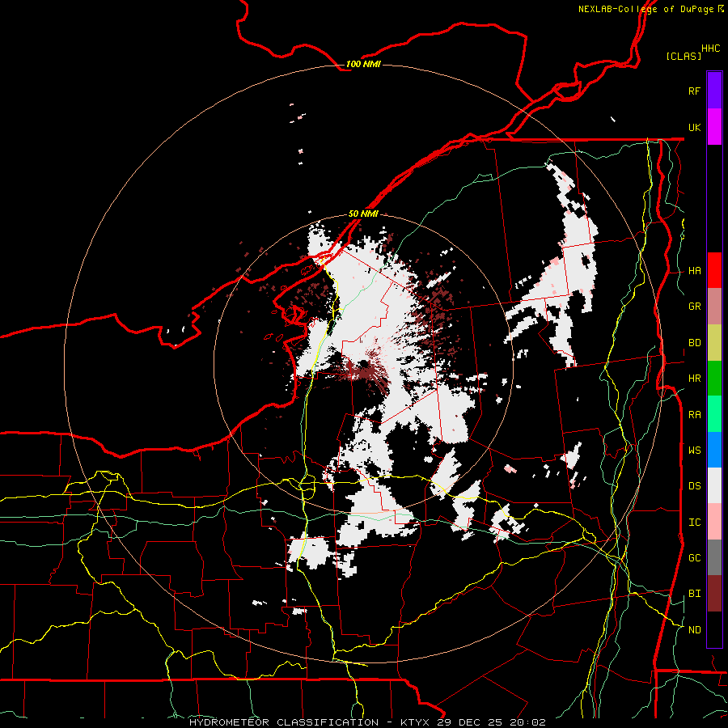Click the BI dark red legend swatch

click(714, 594)
